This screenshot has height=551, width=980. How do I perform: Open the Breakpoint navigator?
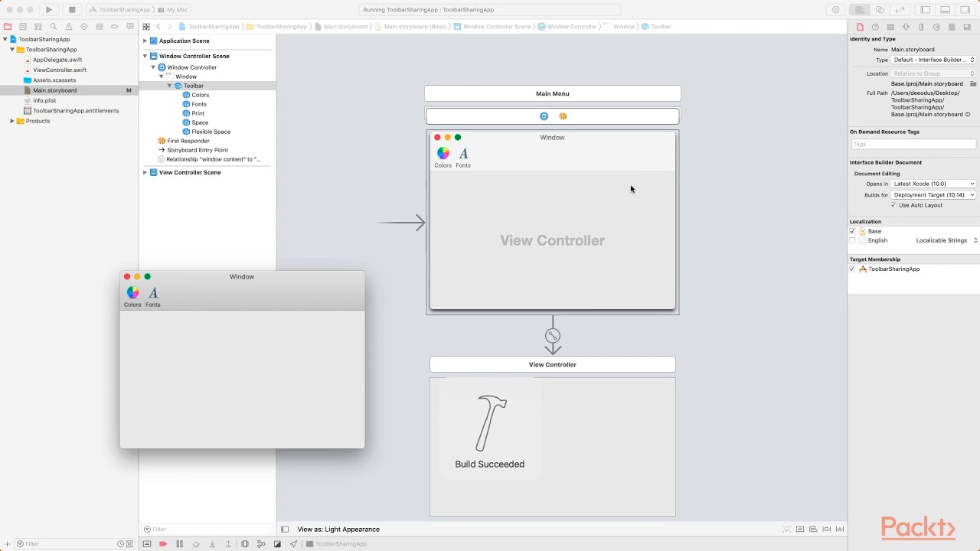[x=115, y=27]
